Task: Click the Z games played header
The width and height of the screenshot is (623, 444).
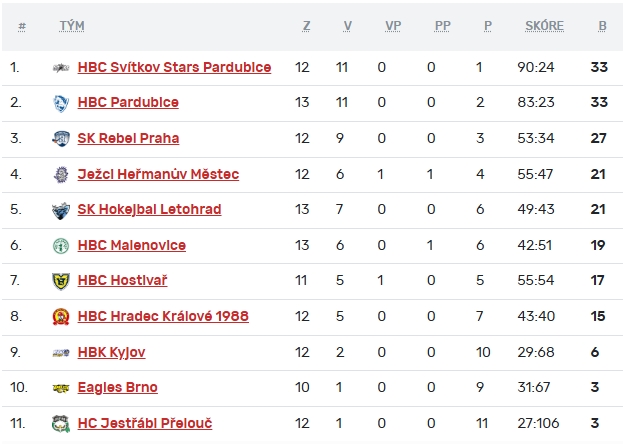Action: click(306, 26)
